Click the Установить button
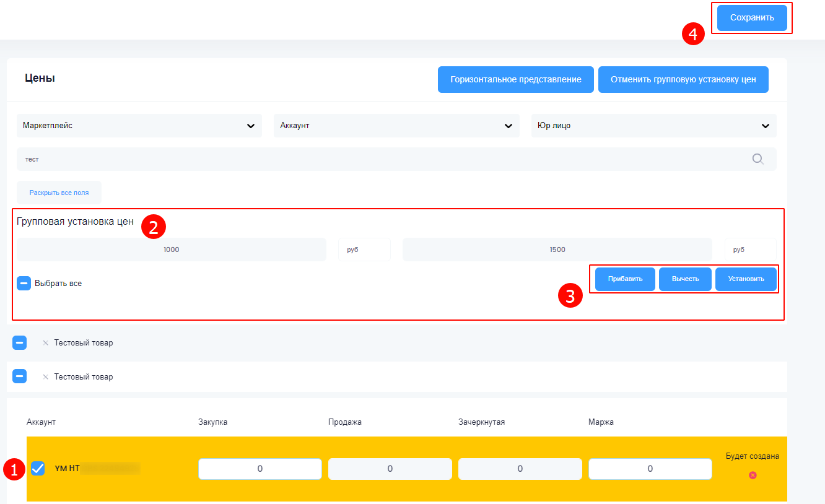The image size is (825, 504). point(746,279)
